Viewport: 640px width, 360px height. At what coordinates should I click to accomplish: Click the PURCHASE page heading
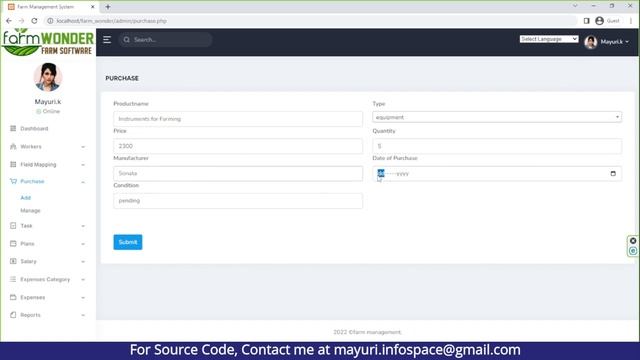(x=122, y=78)
